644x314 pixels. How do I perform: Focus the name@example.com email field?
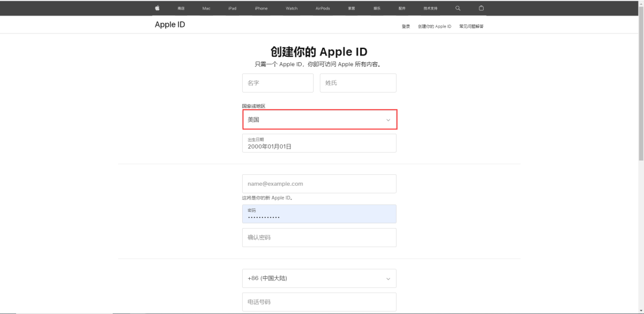click(319, 184)
